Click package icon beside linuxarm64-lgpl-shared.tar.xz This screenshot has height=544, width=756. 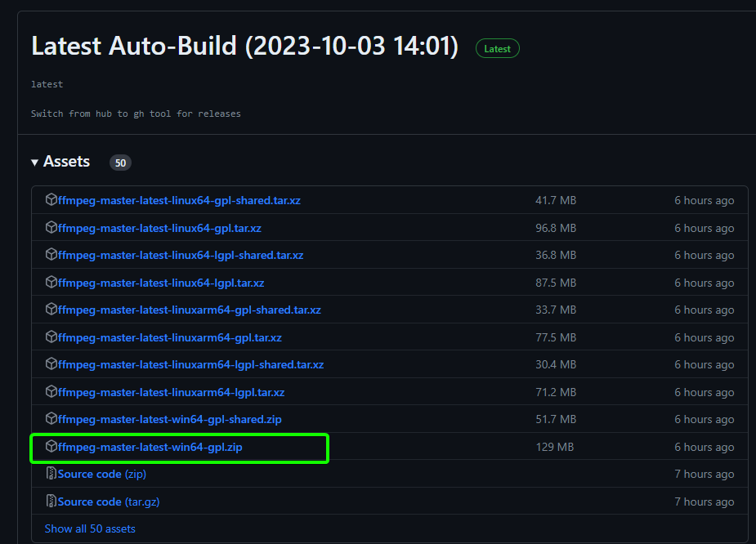click(x=51, y=363)
